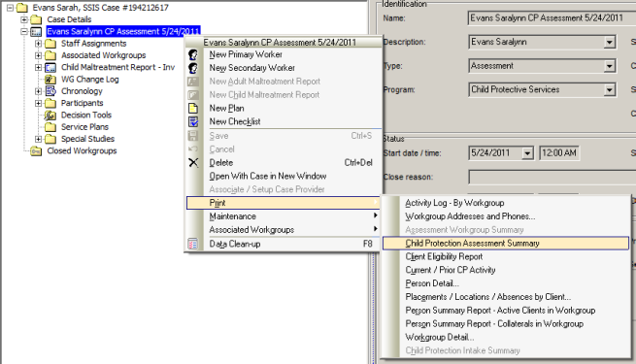636x364 pixels.
Task: Click the Close reason field
Action: pyautogui.click(x=552, y=177)
